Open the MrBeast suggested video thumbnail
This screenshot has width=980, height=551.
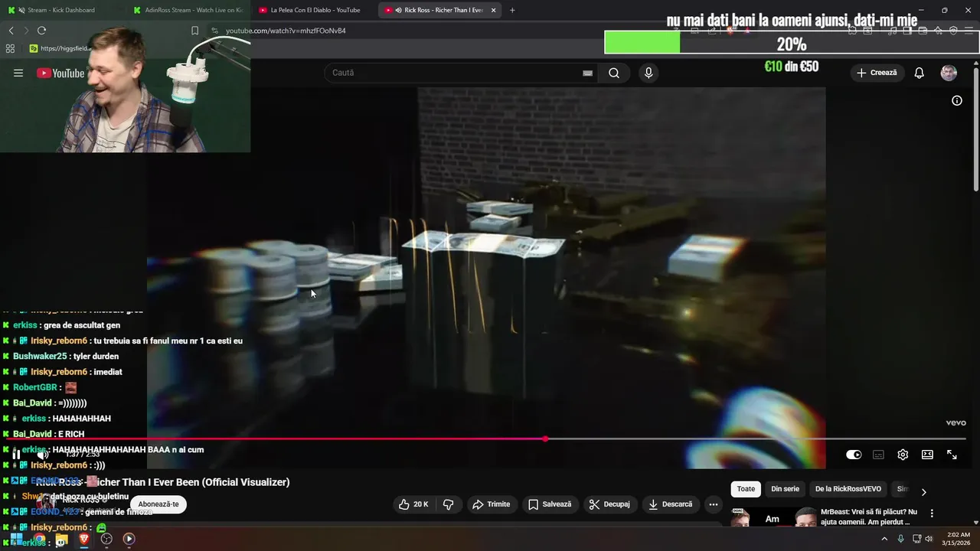pos(773,518)
